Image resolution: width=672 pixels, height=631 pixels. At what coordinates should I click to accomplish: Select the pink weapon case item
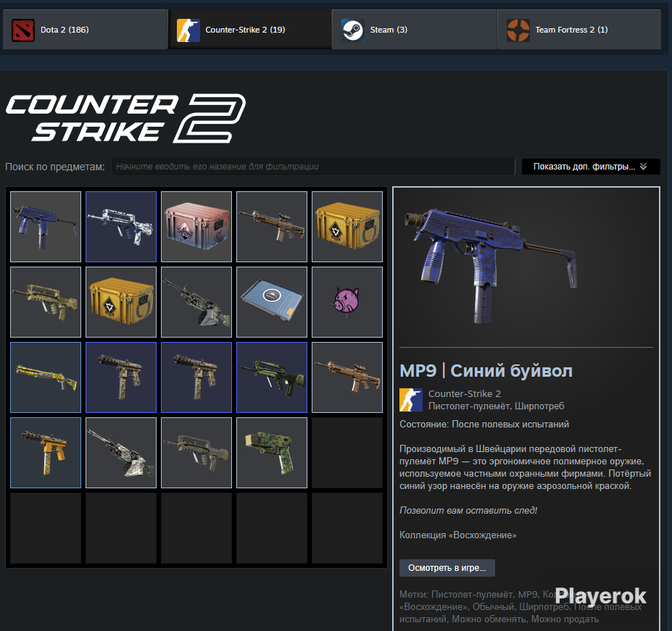(196, 227)
